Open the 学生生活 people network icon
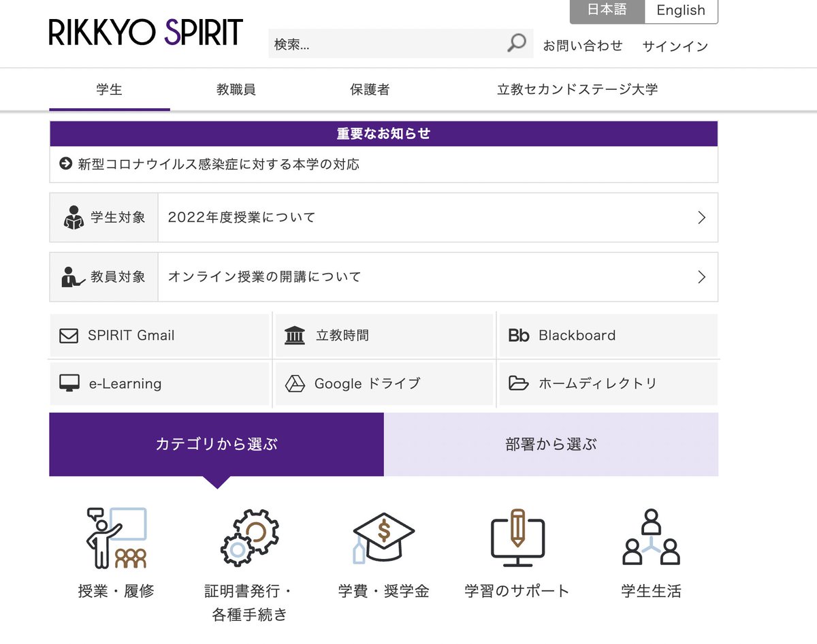Screen dimensions: 817x644 point(652,537)
